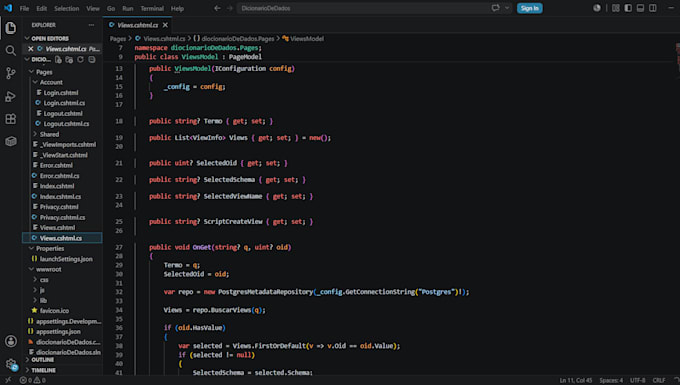Screen dimensions: 680x385
Task: Click the New File icon in explorer header
Action: [58, 59]
